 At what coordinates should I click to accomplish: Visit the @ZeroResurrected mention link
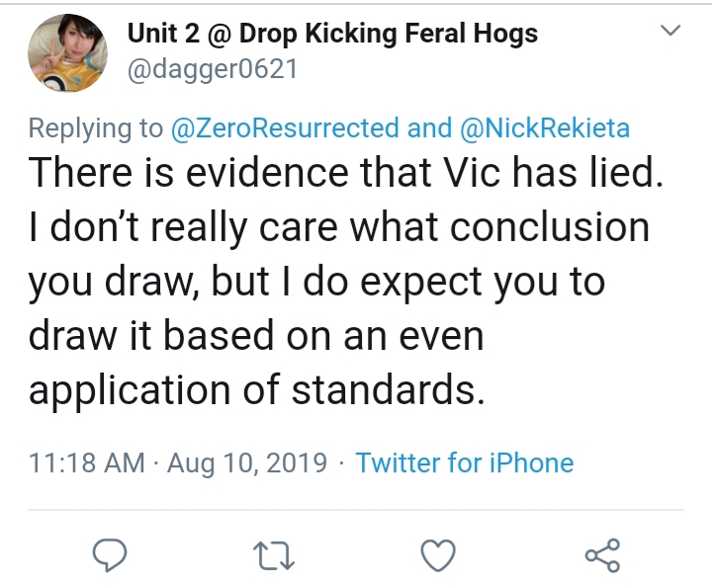pyautogui.click(x=285, y=127)
